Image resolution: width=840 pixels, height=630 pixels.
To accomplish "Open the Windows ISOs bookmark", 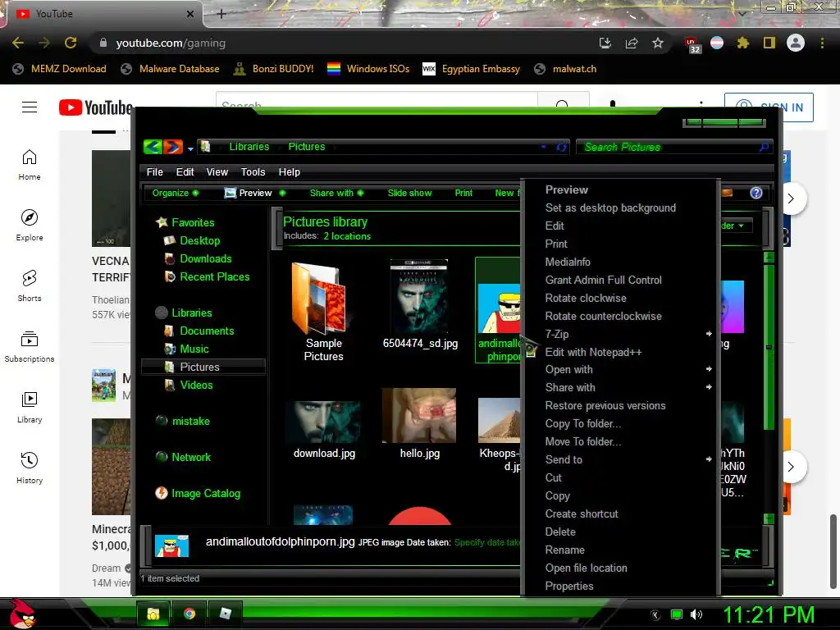I will click(368, 69).
